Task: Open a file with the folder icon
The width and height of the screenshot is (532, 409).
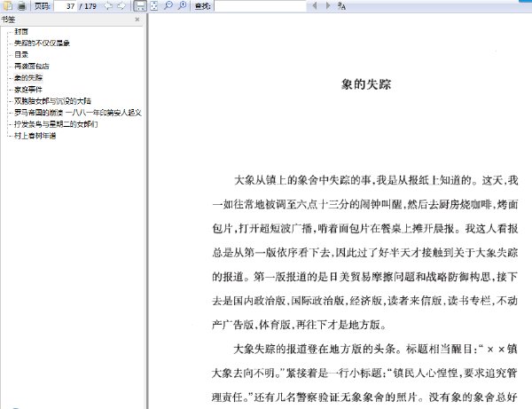Action: pyautogui.click(x=7, y=5)
